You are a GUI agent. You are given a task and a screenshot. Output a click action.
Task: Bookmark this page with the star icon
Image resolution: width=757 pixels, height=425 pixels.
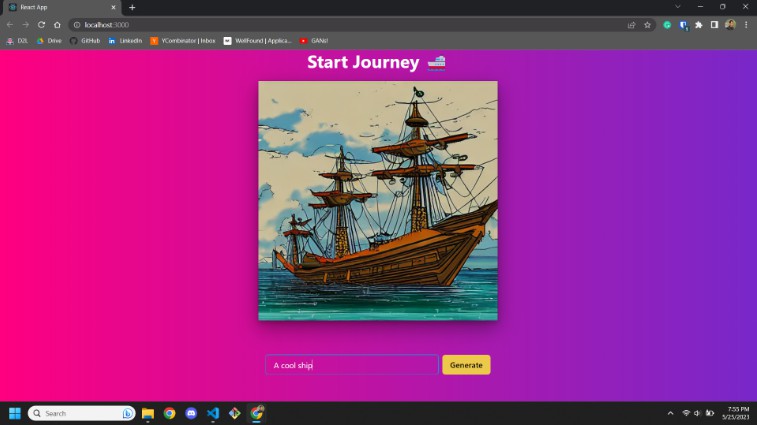click(x=647, y=24)
